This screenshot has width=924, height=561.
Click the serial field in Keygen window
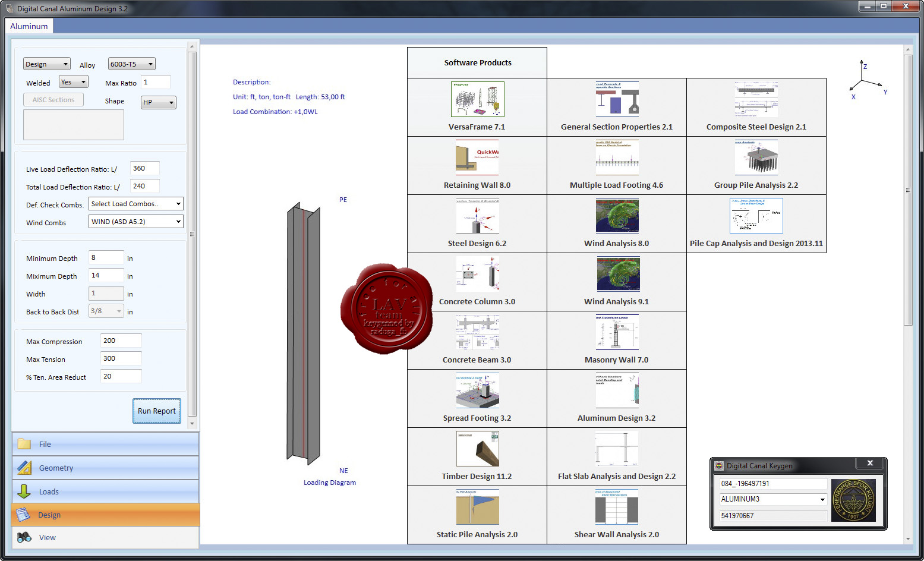pos(773,484)
